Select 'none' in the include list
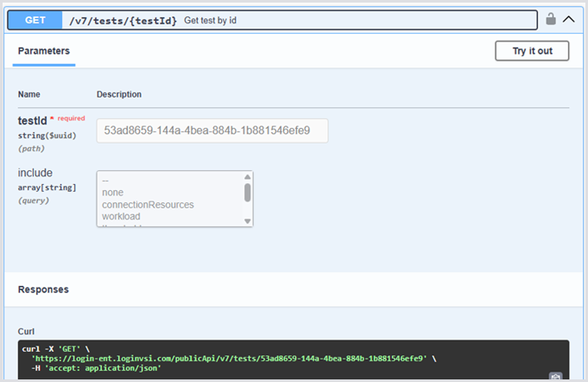 tap(113, 193)
